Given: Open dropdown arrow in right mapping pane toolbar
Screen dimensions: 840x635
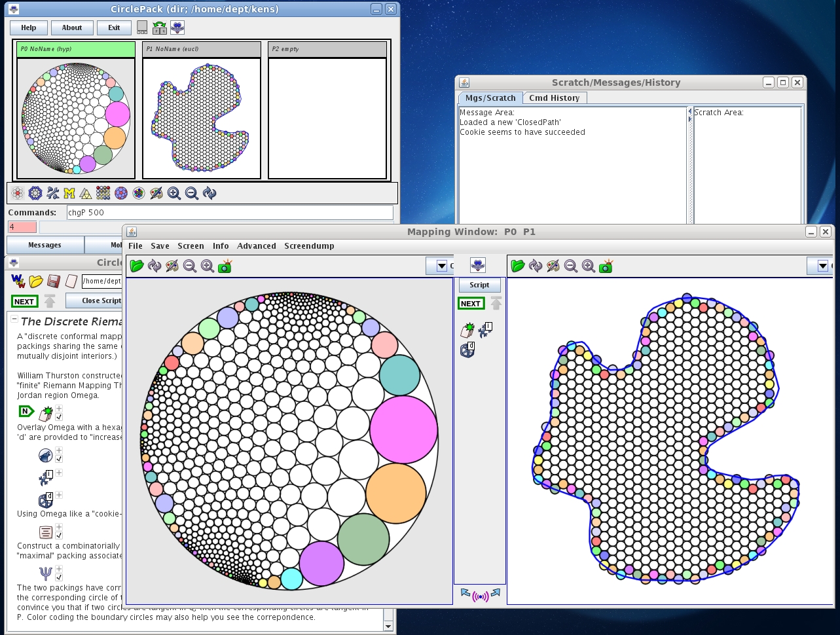Looking at the screenshot, I should point(822,266).
